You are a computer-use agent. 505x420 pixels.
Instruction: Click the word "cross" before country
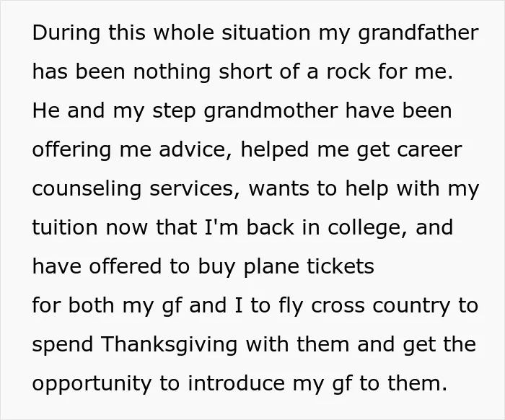pyautogui.click(x=338, y=306)
